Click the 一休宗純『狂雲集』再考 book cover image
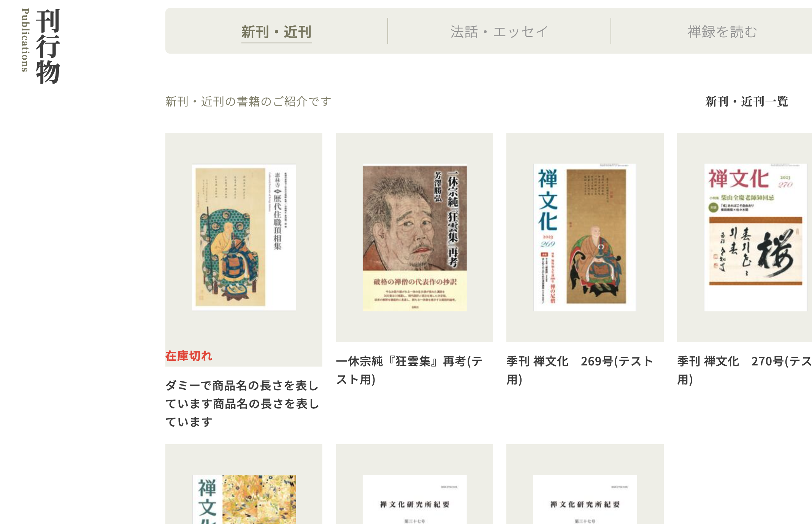This screenshot has width=812, height=524. (x=414, y=237)
